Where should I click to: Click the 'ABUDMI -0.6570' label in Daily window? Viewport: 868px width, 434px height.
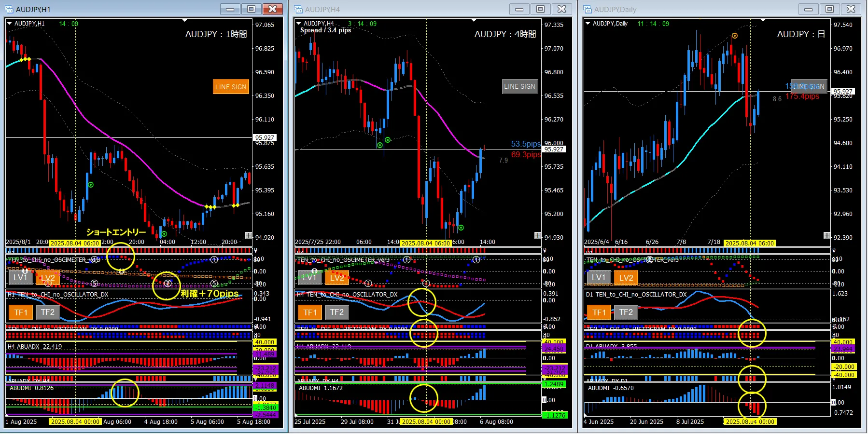click(x=611, y=388)
